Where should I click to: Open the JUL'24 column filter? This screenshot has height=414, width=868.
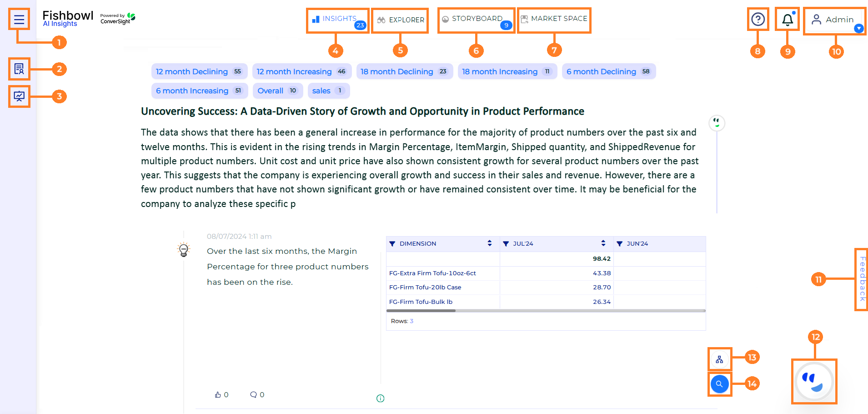(506, 244)
